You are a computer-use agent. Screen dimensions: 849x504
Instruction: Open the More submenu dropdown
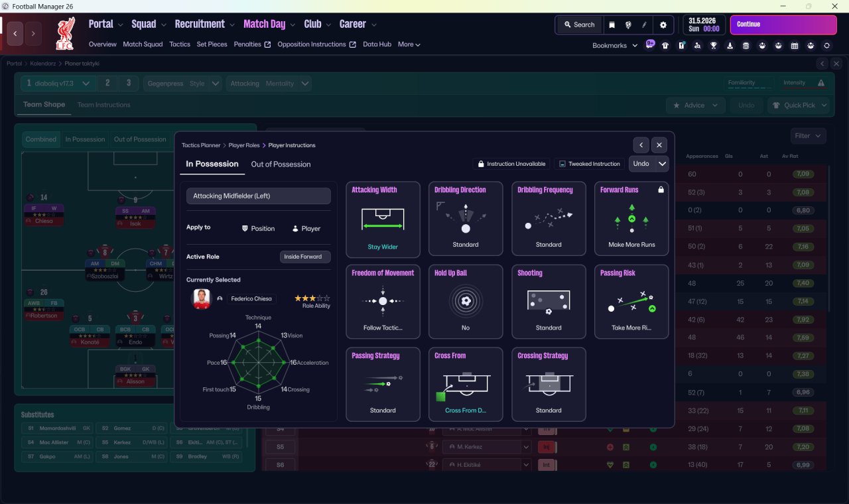[x=409, y=44]
